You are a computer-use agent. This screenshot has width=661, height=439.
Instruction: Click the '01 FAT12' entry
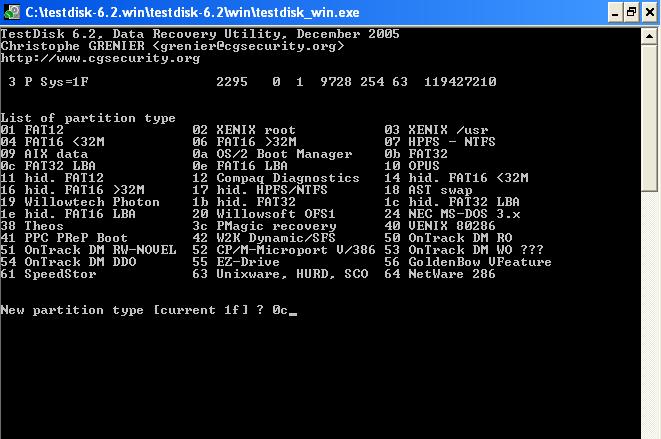(x=32, y=130)
